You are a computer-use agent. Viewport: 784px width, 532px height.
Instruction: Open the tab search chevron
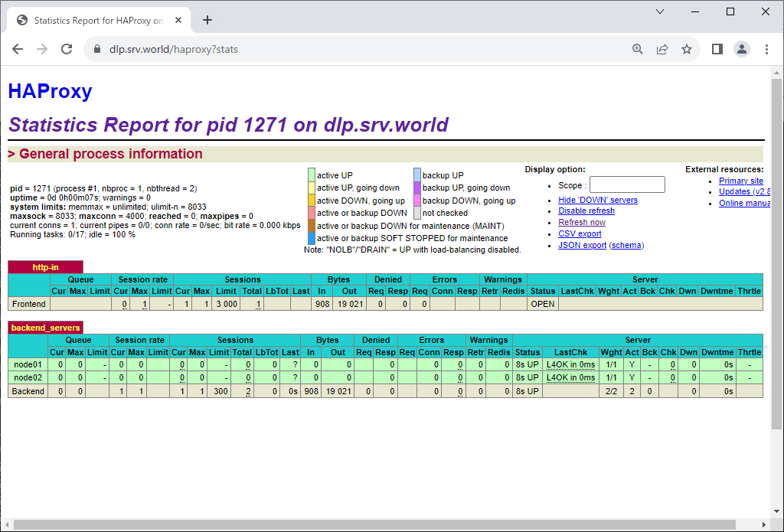click(660, 11)
